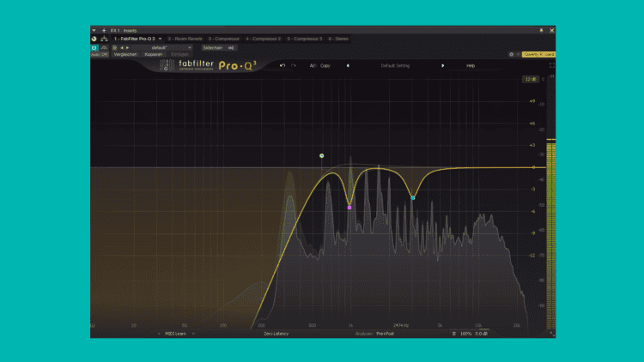Click the round knob icon left of routing icon
Screen dimensions: 644x362
(94, 39)
